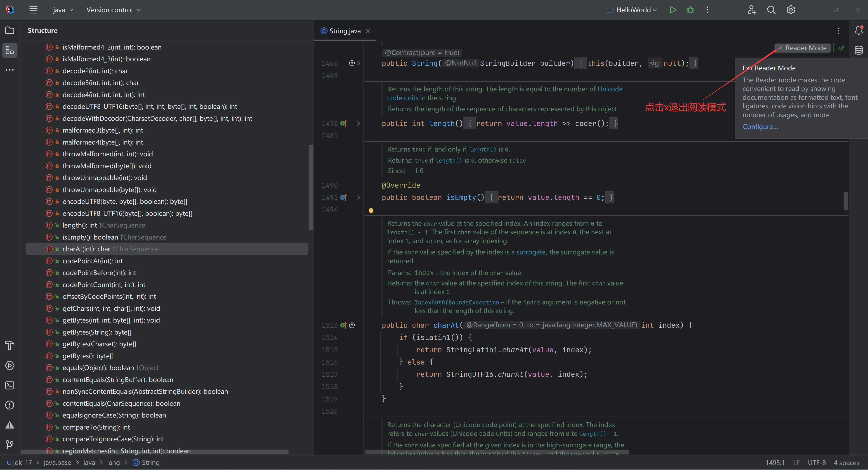Image resolution: width=868 pixels, height=470 pixels.
Task: Open the Version control dropdown
Action: (x=113, y=10)
